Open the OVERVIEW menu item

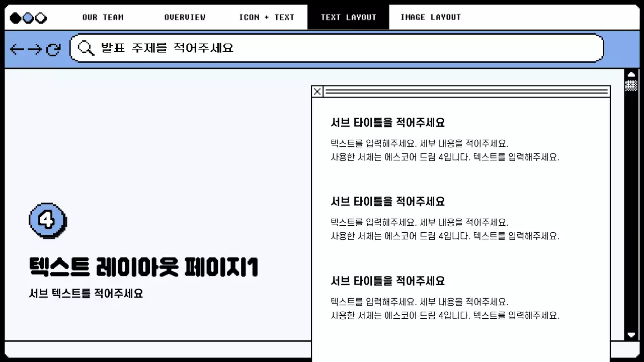pos(185,17)
